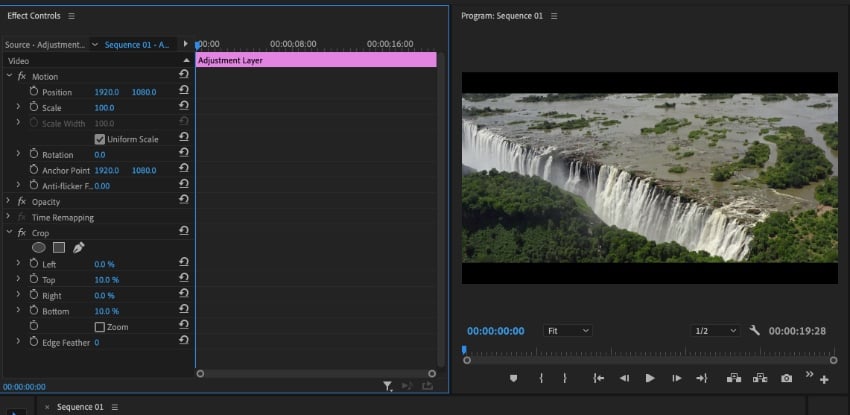Open the Effect Controls panel menu
Viewport: 850px width, 415px height.
(x=72, y=16)
